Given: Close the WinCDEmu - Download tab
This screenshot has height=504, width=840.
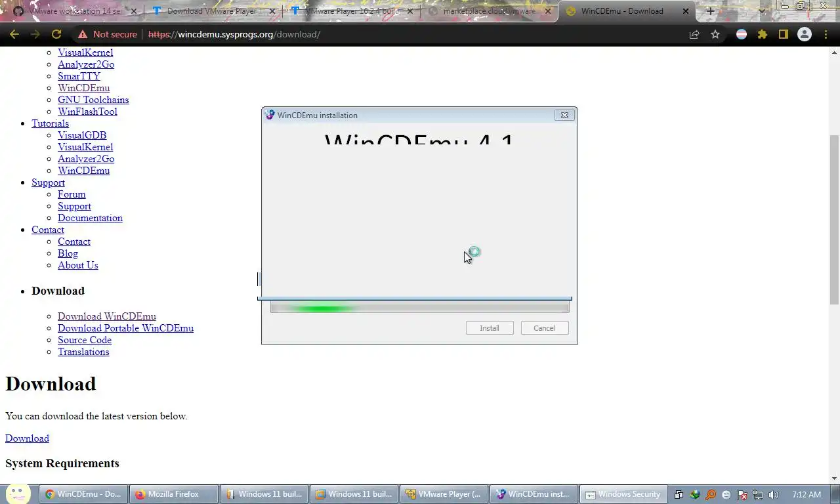Looking at the screenshot, I should pyautogui.click(x=686, y=11).
